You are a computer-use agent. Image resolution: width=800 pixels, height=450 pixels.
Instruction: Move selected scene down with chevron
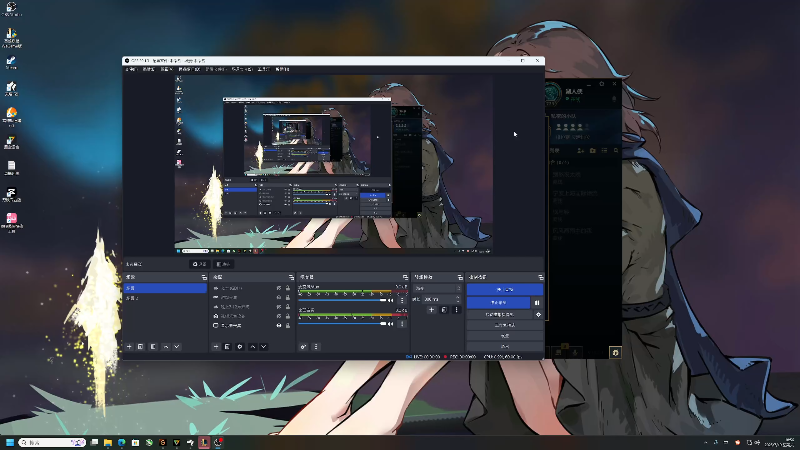[x=177, y=346]
